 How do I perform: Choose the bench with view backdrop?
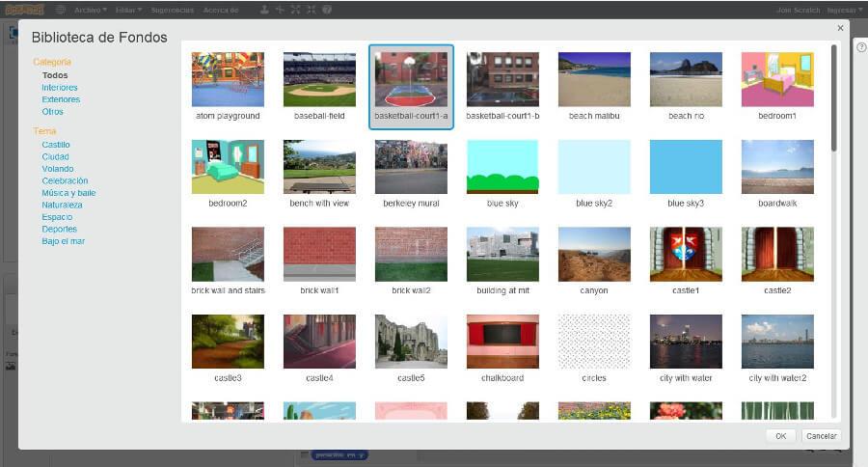319,167
